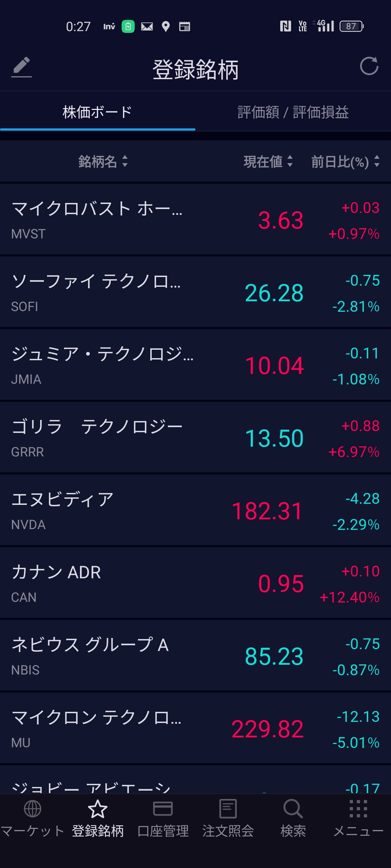Sort list by 前日比(%) column
Image resolution: width=391 pixels, height=868 pixels.
(345, 161)
